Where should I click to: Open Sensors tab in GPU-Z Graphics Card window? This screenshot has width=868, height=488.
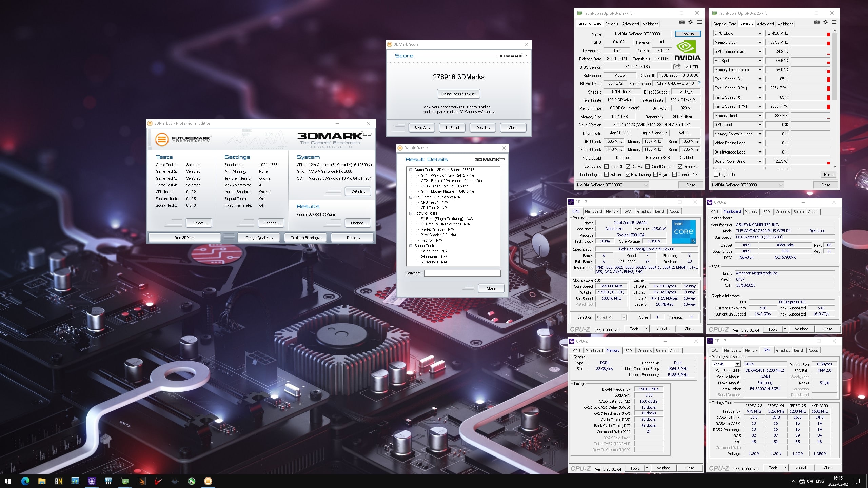pos(612,24)
